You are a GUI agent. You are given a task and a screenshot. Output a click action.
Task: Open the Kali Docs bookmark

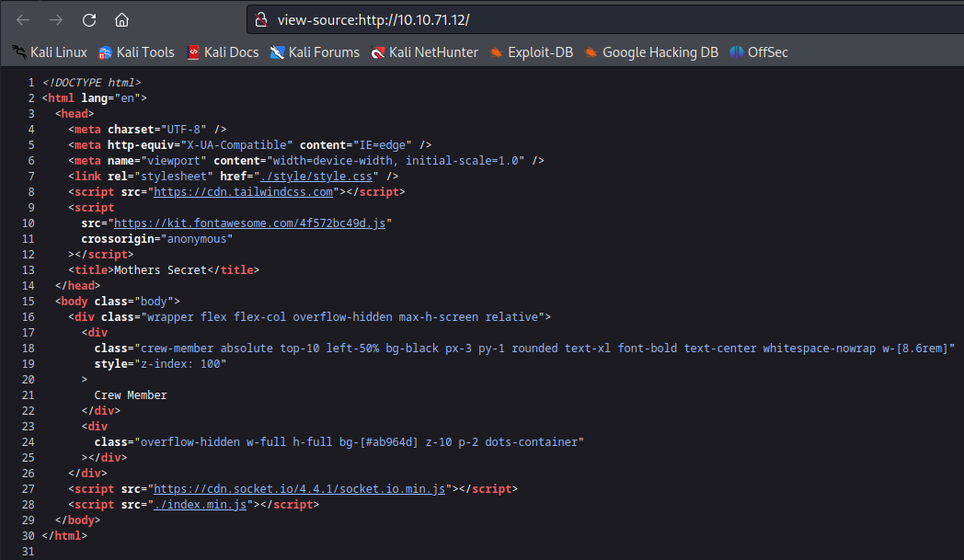coord(223,52)
